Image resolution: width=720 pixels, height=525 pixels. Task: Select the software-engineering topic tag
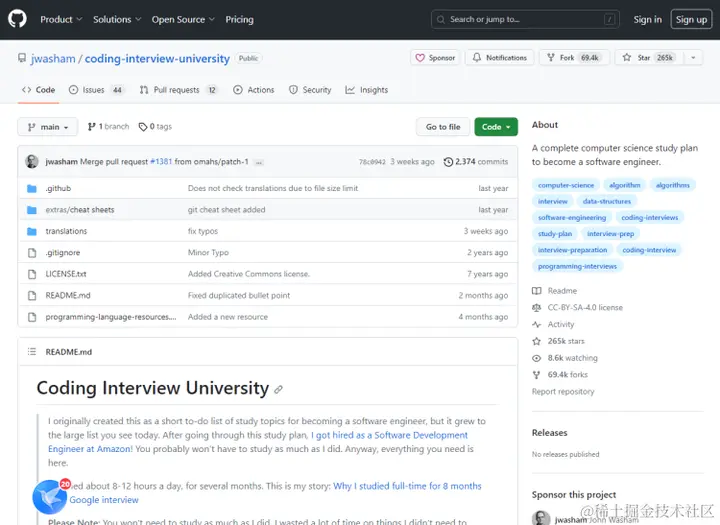click(x=572, y=218)
